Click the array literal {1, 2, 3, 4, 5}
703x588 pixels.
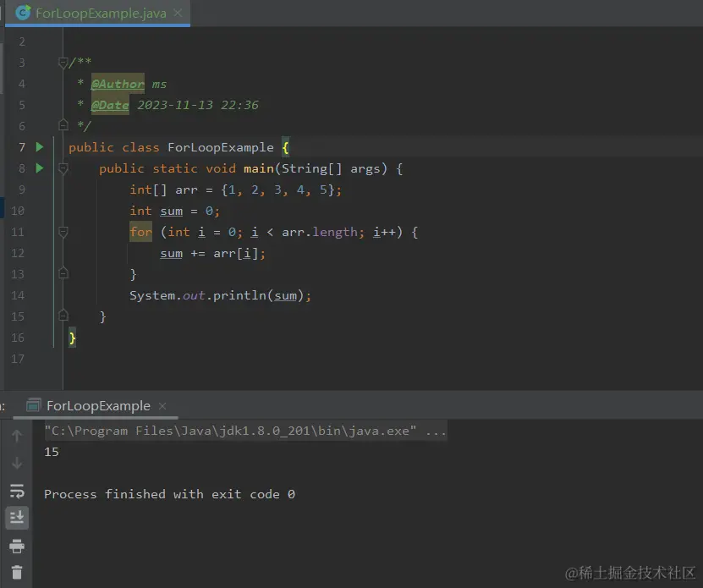point(277,190)
